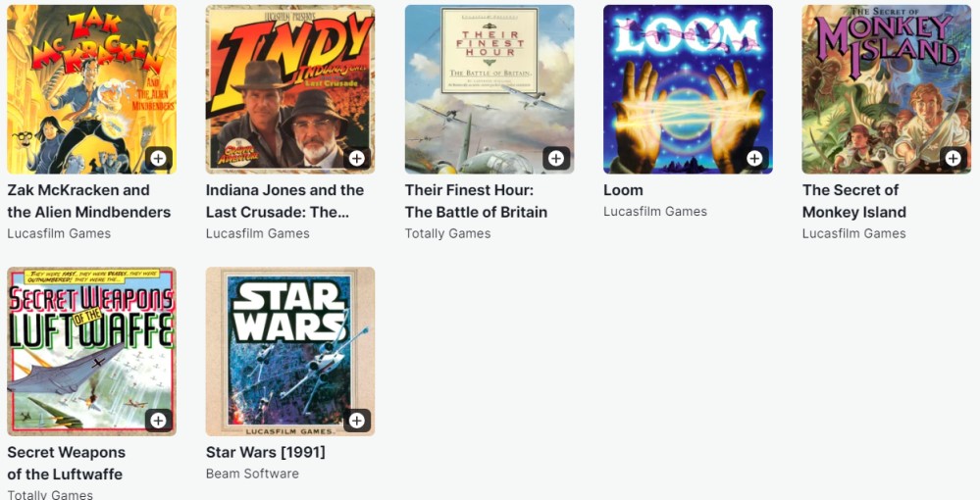The height and width of the screenshot is (500, 980).
Task: Open Indiana Jones and the Last Crusade title link
Action: pos(285,201)
